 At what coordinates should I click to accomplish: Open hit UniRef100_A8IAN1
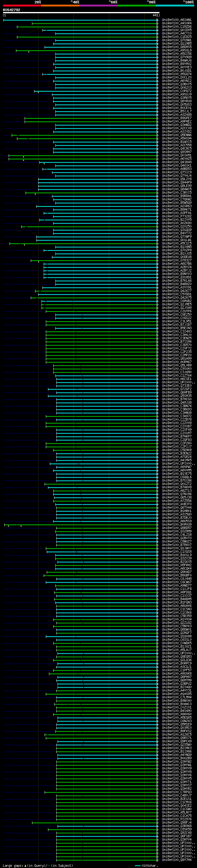pyautogui.click(x=177, y=20)
